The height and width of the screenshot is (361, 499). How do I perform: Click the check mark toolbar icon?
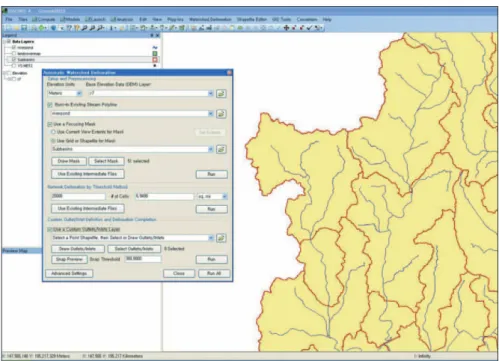click(310, 28)
